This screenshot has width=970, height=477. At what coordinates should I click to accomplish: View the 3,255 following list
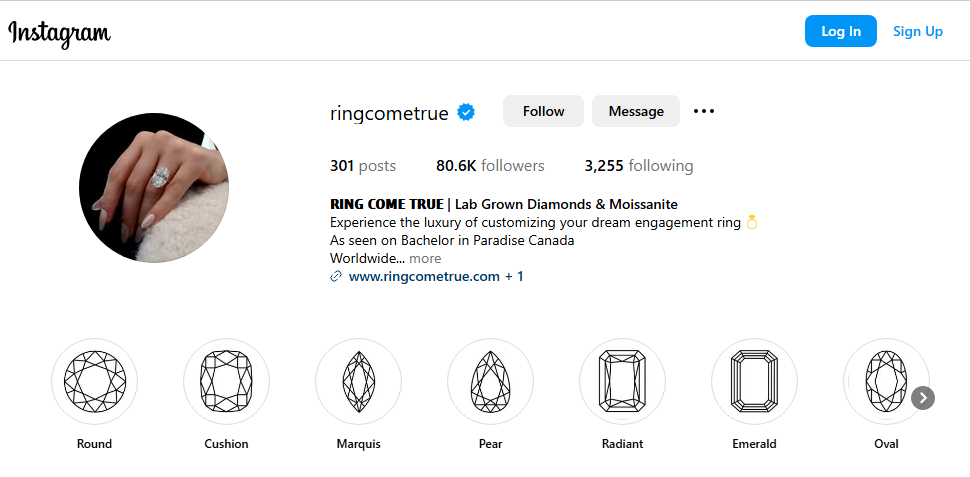pyautogui.click(x=638, y=166)
